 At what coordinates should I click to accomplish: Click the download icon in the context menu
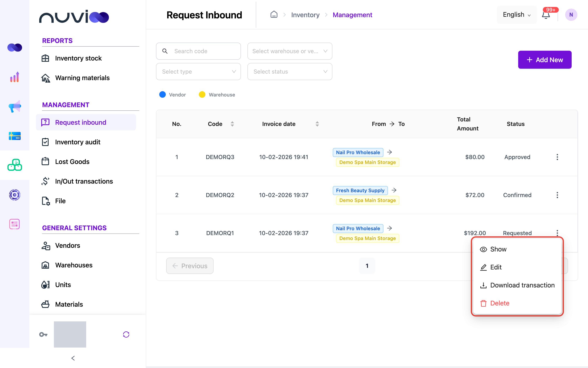483,285
